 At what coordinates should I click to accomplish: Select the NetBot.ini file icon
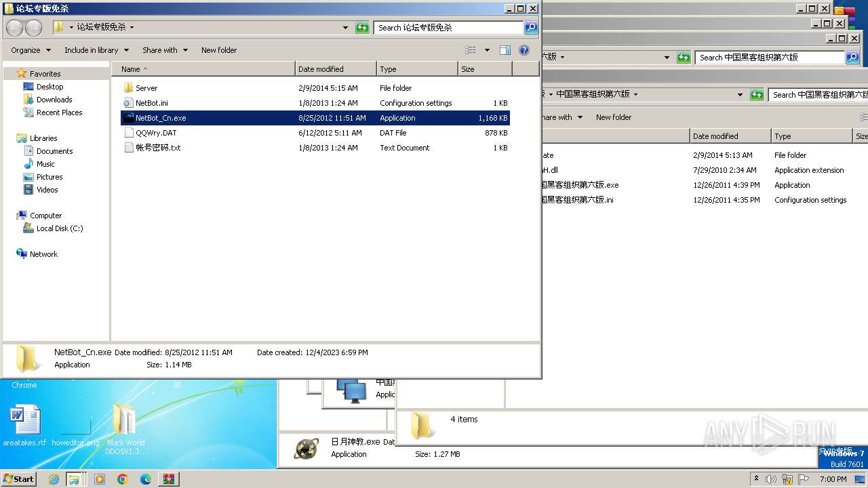coord(129,103)
